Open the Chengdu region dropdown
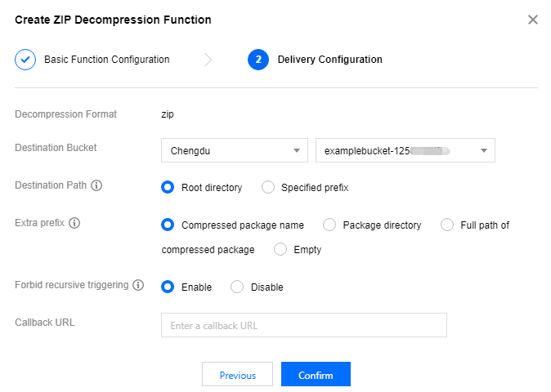Image resolution: width=551 pixels, height=392 pixels. click(x=235, y=150)
